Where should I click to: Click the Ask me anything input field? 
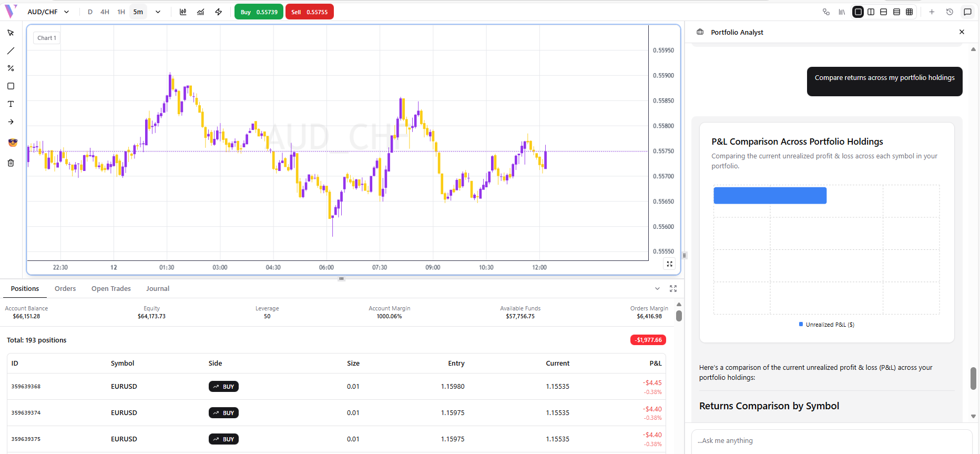831,441
